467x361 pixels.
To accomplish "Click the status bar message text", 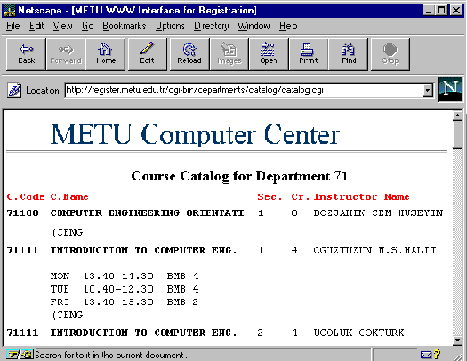I will 111,355.
